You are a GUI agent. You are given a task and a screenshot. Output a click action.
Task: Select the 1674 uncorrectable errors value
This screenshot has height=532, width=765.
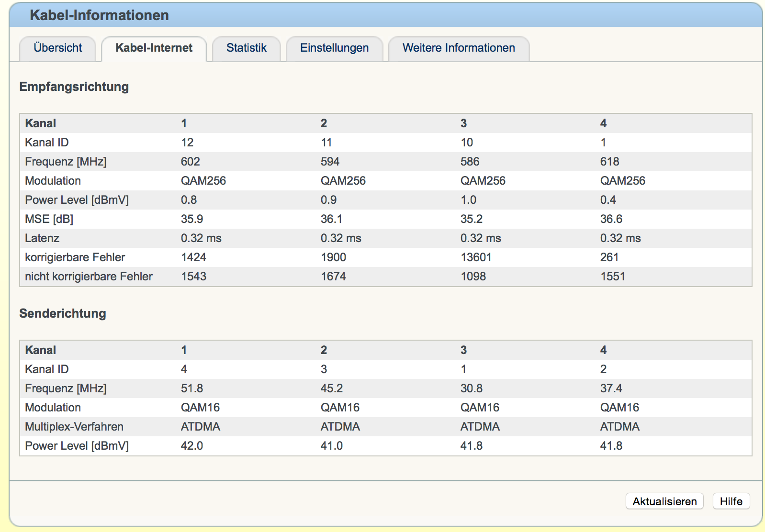click(333, 277)
